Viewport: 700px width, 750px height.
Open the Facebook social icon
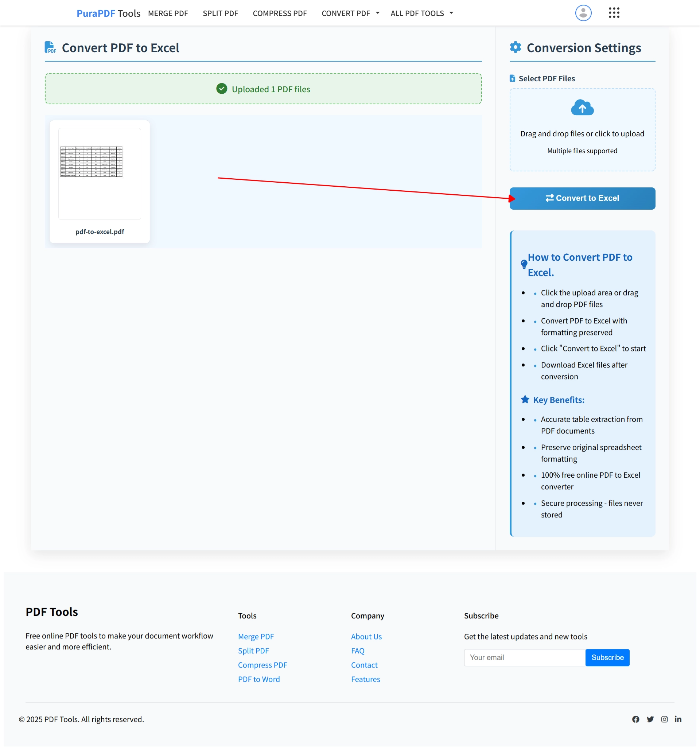tap(635, 719)
